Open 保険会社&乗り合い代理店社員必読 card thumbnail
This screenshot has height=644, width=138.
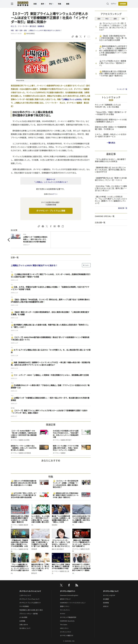[20, 509]
